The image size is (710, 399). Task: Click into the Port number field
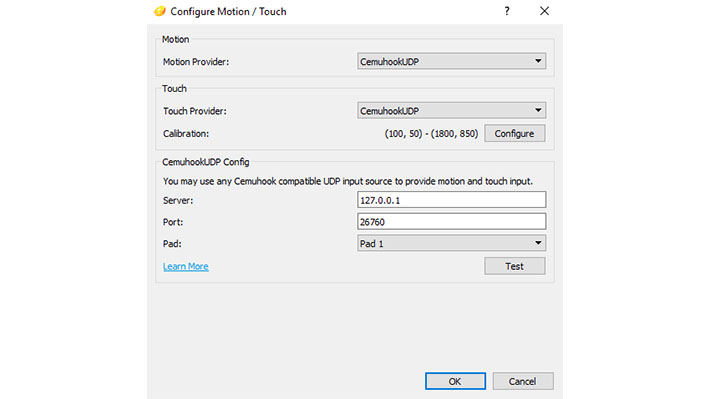[451, 221]
